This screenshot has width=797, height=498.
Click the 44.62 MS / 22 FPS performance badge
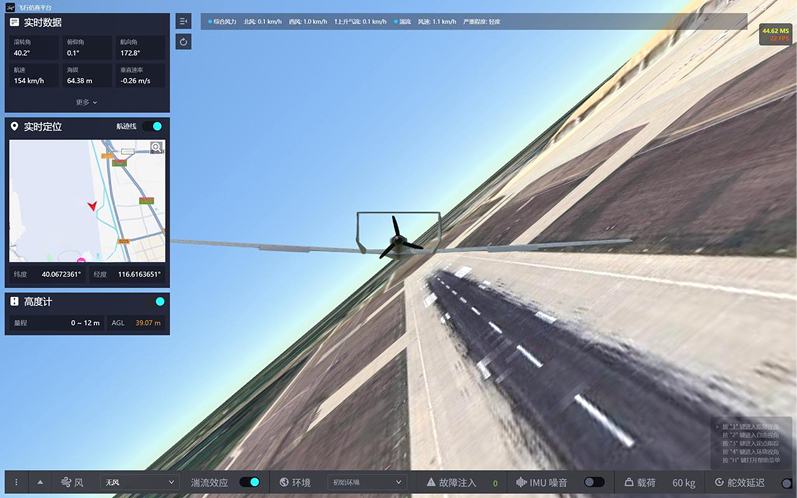coord(775,35)
